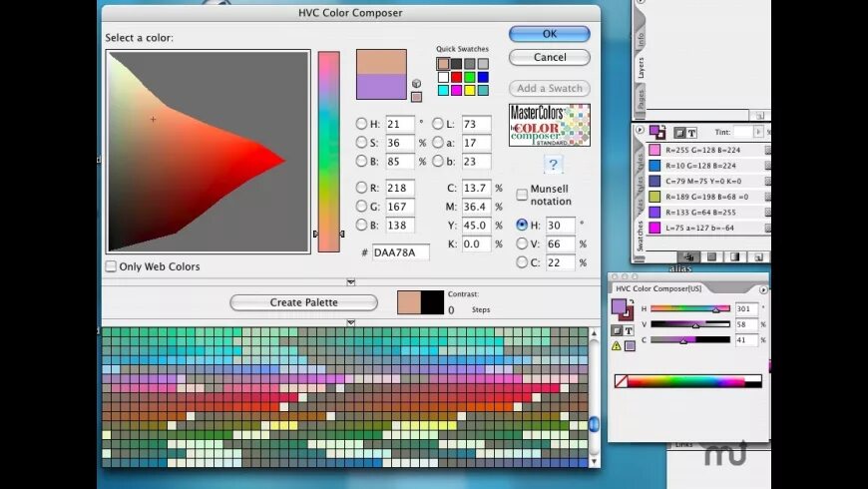Select the Lab a radio button
The width and height of the screenshot is (868, 489).
438,143
